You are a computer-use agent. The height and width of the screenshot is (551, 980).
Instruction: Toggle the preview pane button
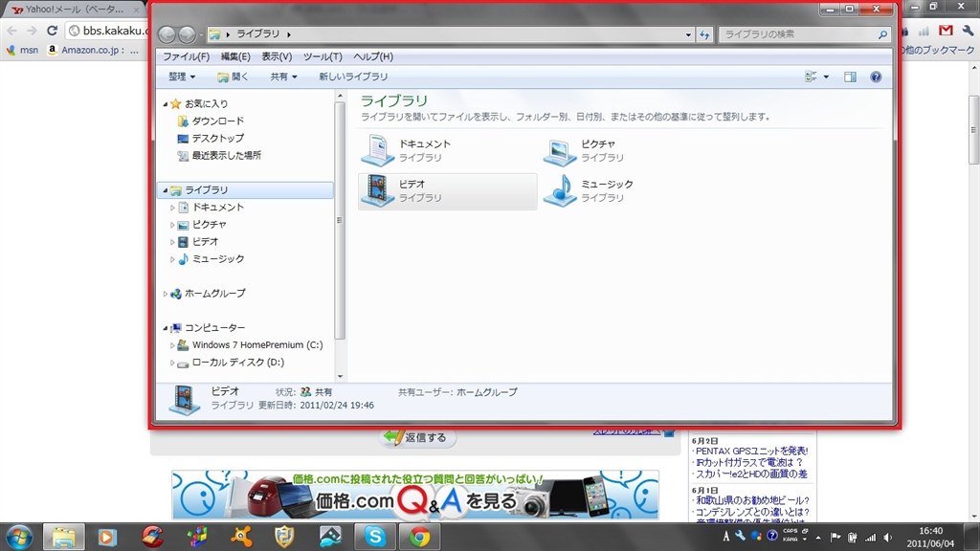point(850,77)
